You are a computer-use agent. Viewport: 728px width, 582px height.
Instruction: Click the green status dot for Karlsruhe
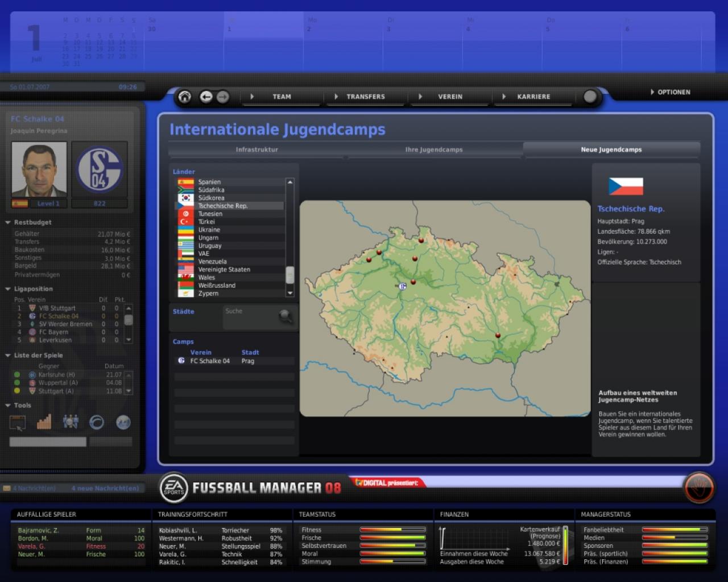[17, 375]
